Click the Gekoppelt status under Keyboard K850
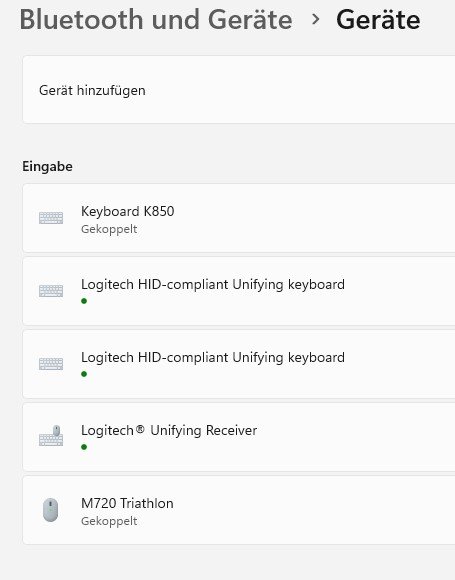 point(109,229)
